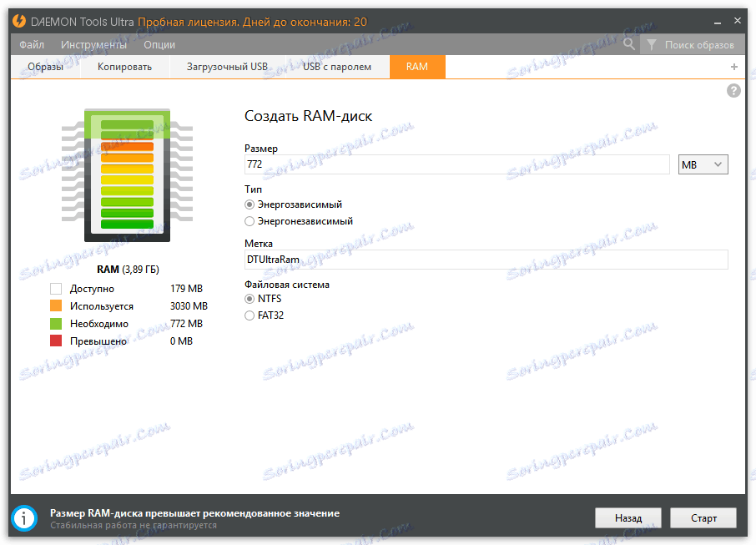Switch to the Образы tab

coord(45,67)
